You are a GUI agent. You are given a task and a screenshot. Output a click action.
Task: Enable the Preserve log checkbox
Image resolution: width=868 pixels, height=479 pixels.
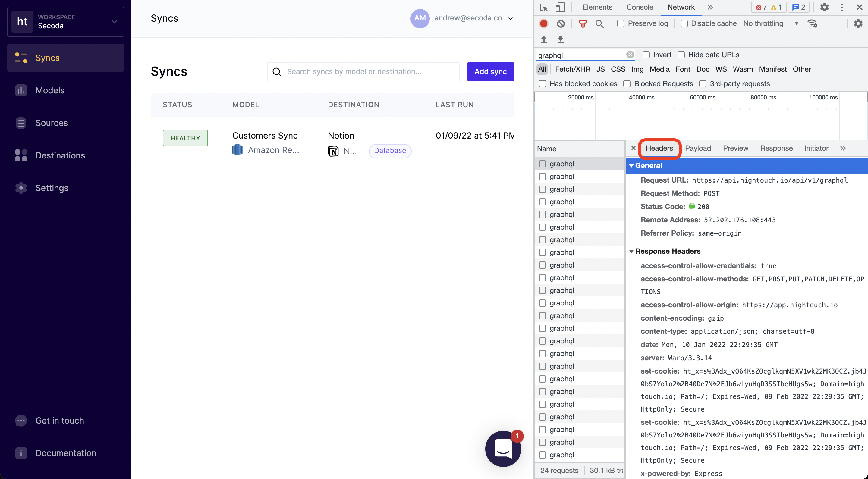tap(621, 23)
